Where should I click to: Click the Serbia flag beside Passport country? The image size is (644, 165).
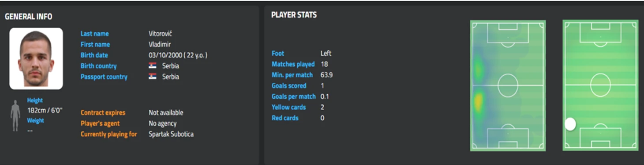pos(153,77)
